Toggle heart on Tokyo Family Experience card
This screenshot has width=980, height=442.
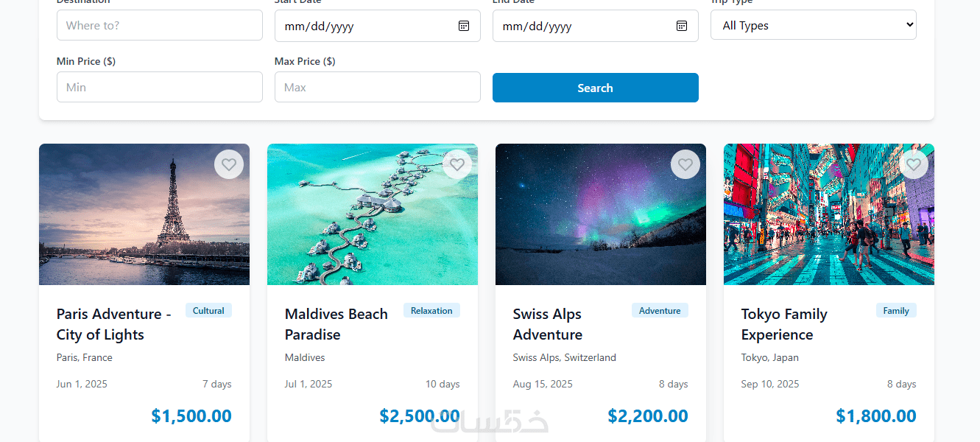(x=914, y=164)
